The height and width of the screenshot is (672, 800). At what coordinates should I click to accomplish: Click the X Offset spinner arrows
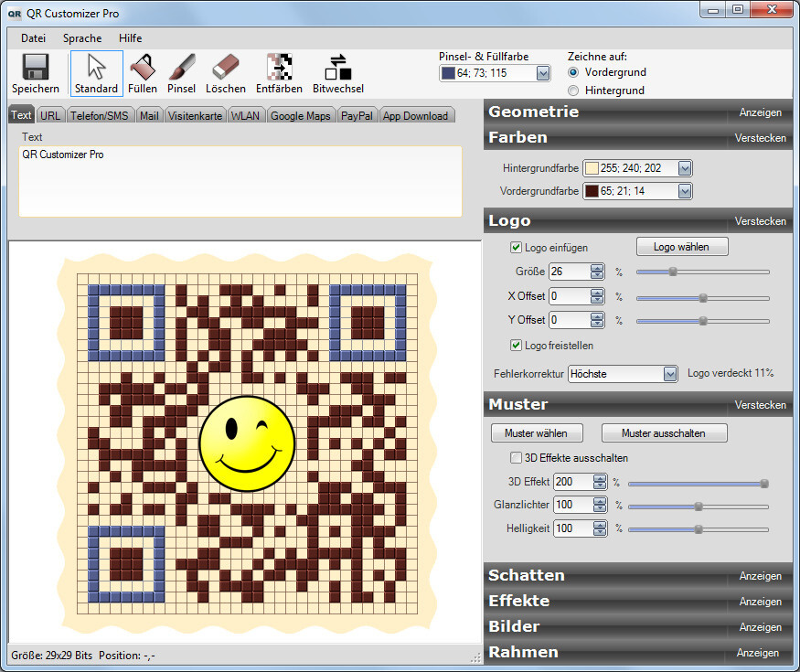(597, 296)
